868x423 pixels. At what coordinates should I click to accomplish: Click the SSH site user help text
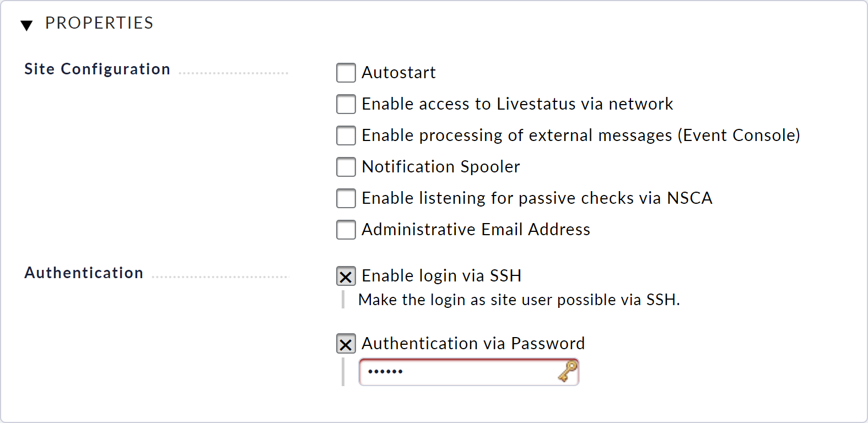click(519, 300)
